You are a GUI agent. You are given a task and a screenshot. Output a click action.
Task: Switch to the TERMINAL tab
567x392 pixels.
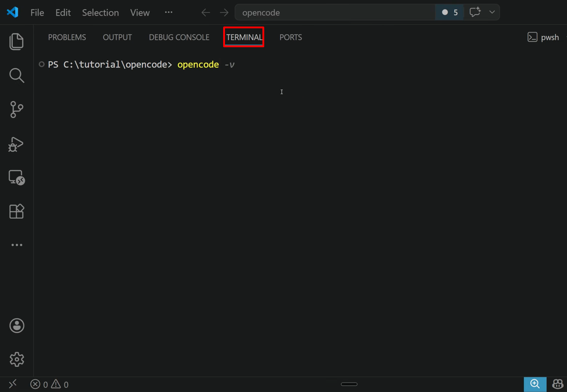244,37
